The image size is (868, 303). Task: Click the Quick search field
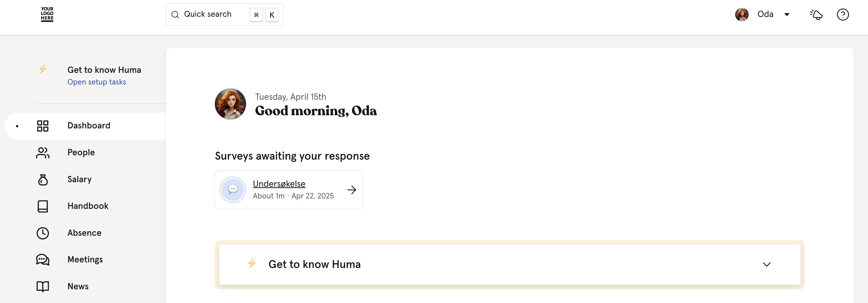tap(224, 14)
